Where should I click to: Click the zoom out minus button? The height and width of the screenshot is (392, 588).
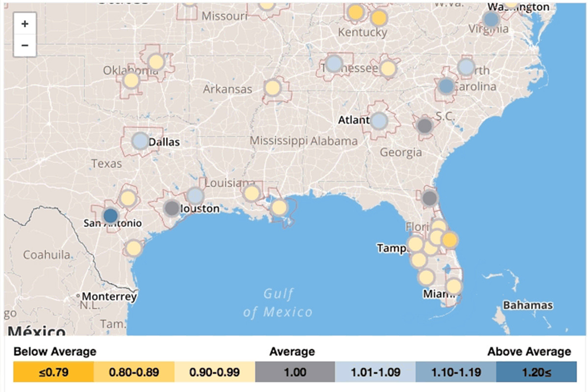(25, 46)
